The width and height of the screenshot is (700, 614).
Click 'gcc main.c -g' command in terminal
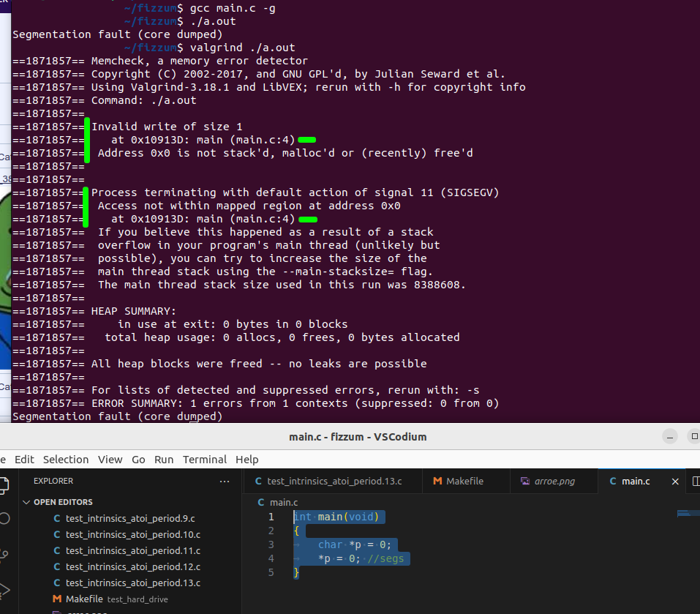click(x=233, y=8)
